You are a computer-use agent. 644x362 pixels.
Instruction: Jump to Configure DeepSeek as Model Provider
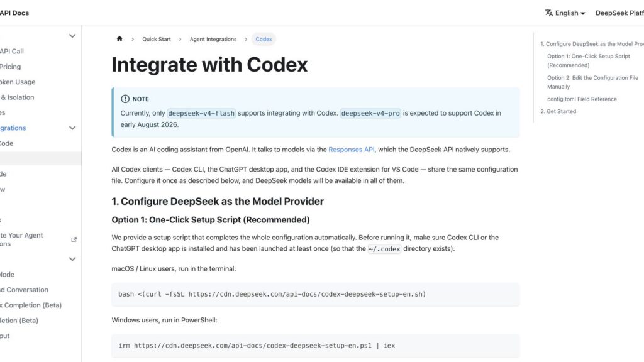pyautogui.click(x=592, y=44)
